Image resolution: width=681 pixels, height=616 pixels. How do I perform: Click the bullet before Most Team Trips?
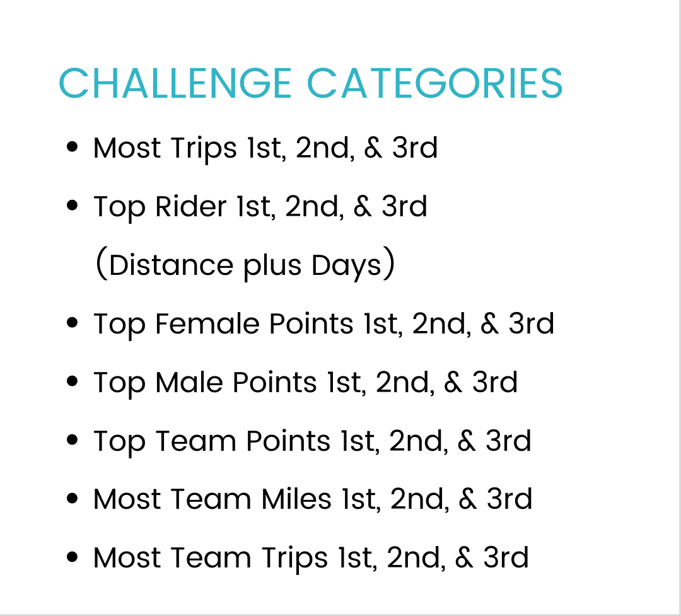point(72,557)
